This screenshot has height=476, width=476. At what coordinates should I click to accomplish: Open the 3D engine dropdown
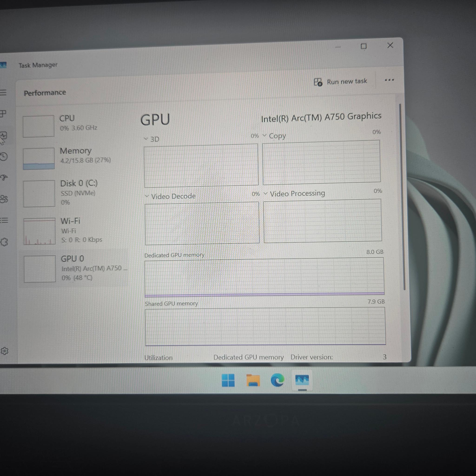click(152, 139)
